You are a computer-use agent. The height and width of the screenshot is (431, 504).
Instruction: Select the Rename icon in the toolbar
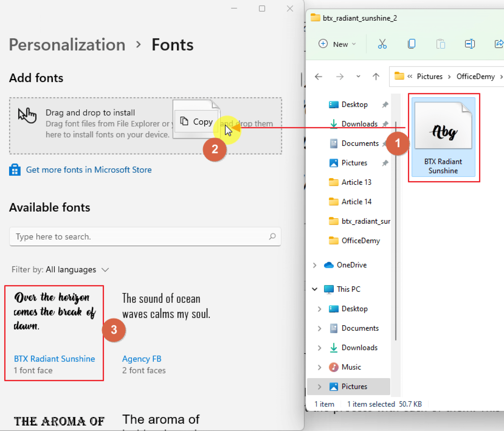[470, 44]
